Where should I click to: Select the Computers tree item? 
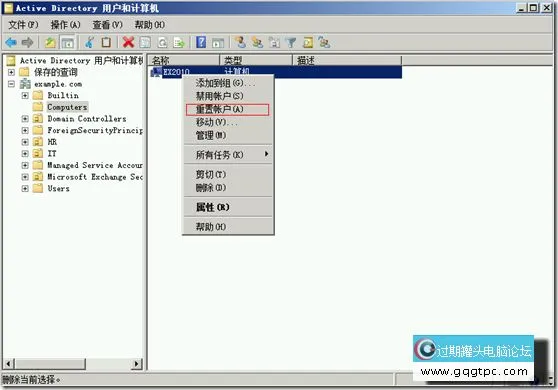67,107
